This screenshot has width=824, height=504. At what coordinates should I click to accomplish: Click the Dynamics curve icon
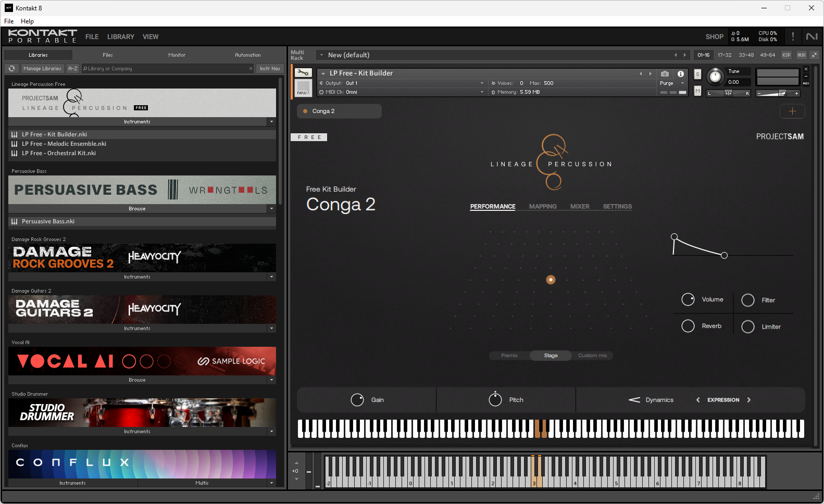634,400
